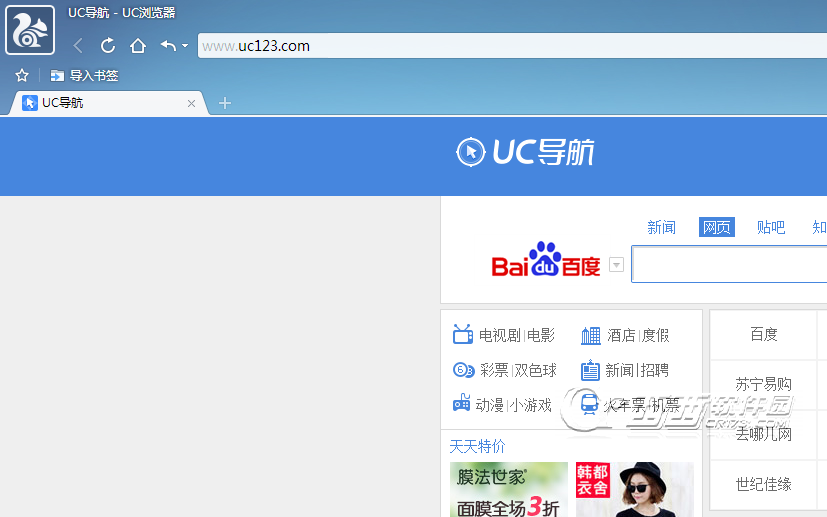Switch Baidu search to 新闻
Viewport: 827px width, 517px height.
(x=661, y=227)
